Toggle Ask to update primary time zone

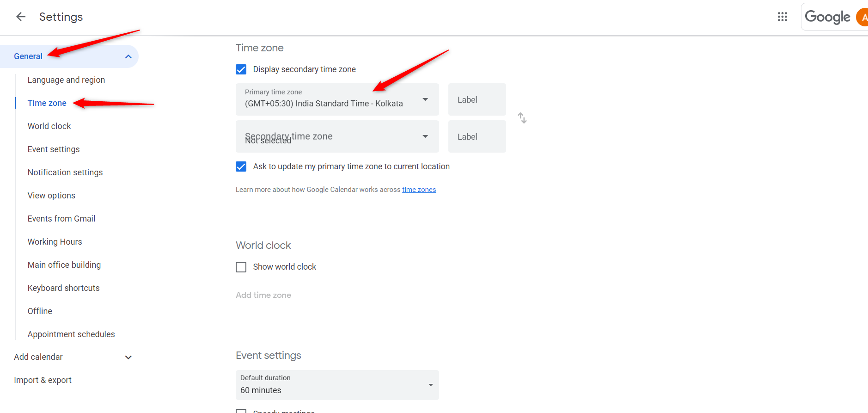(241, 166)
